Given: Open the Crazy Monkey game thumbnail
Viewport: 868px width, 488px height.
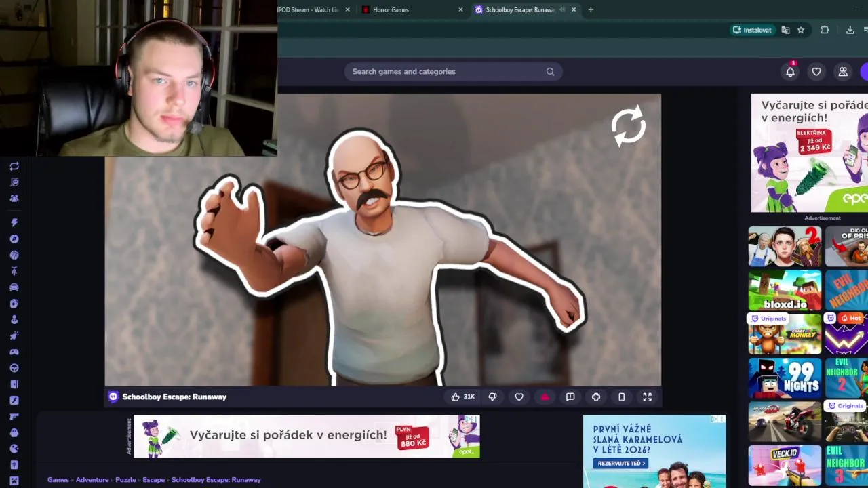Looking at the screenshot, I should [785, 334].
